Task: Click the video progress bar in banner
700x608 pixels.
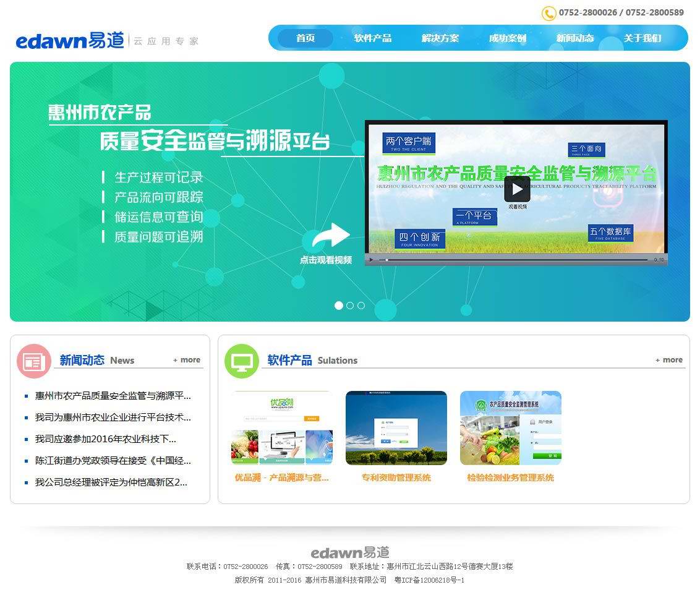Action: click(x=513, y=259)
